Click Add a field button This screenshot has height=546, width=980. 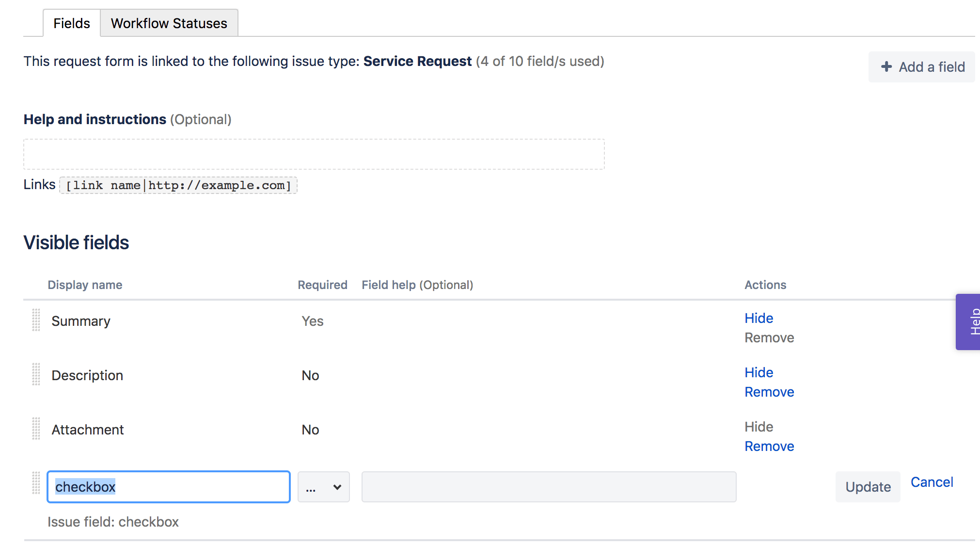[921, 66]
